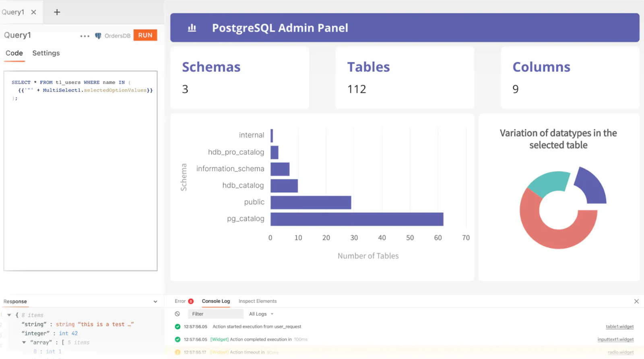Open the inputtext1.widget link

[x=615, y=340]
